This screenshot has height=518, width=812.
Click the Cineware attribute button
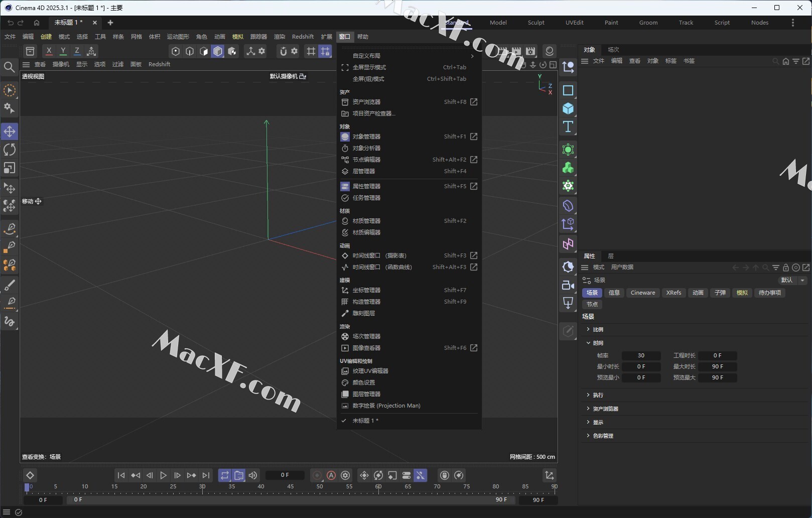coord(643,293)
